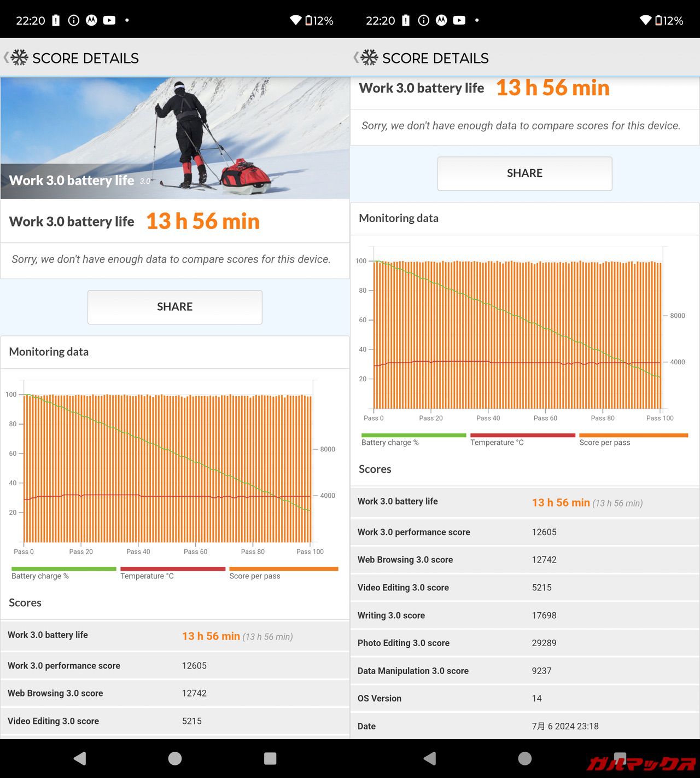Tap YouTube notification icon in left status bar

coord(109,20)
